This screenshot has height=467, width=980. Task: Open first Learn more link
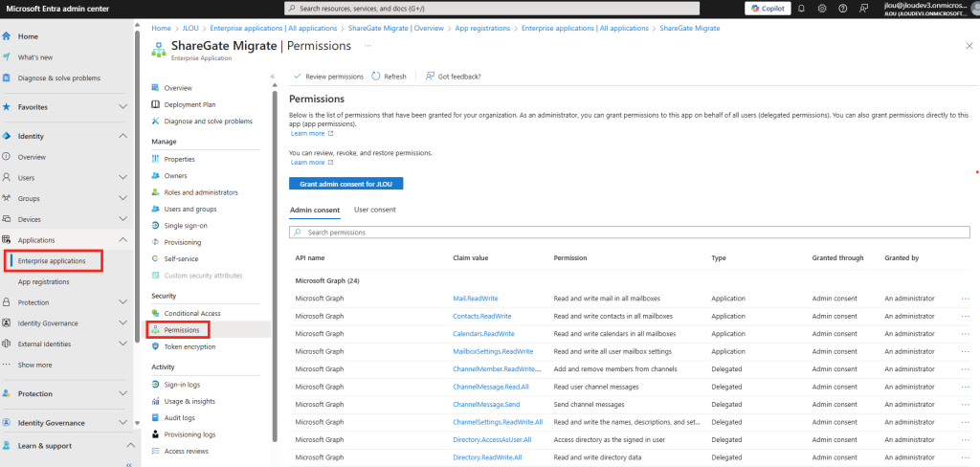312,133
